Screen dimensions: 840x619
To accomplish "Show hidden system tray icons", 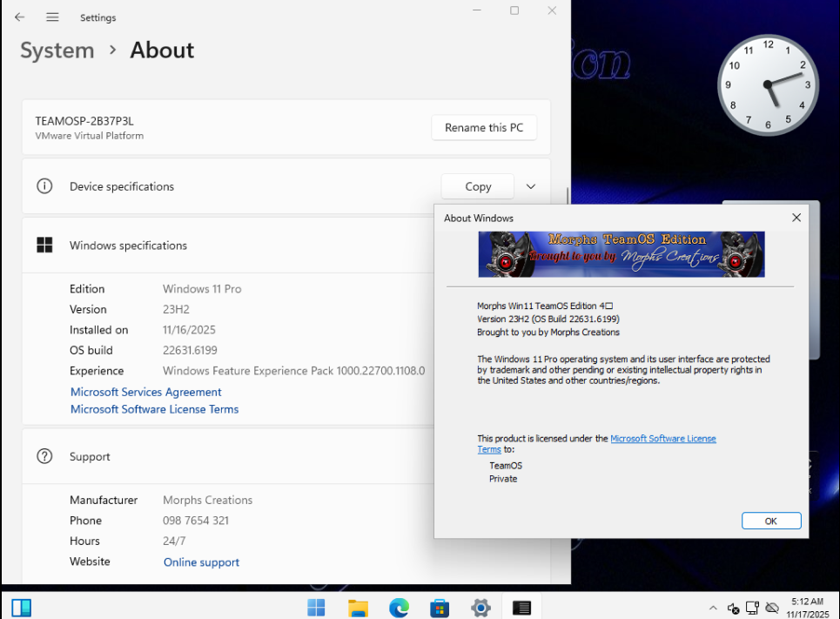I will (x=713, y=608).
